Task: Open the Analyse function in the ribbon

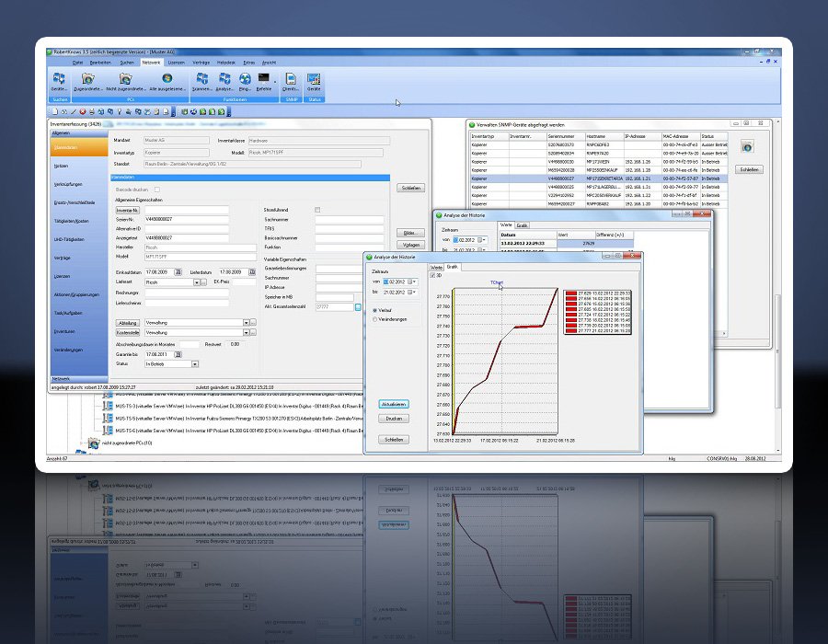Action: [224, 82]
